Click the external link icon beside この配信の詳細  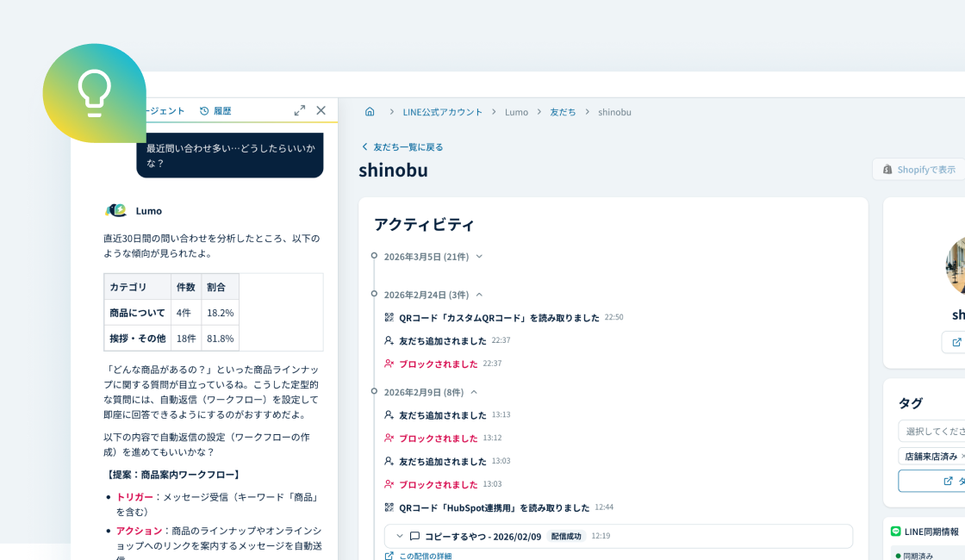pyautogui.click(x=389, y=556)
